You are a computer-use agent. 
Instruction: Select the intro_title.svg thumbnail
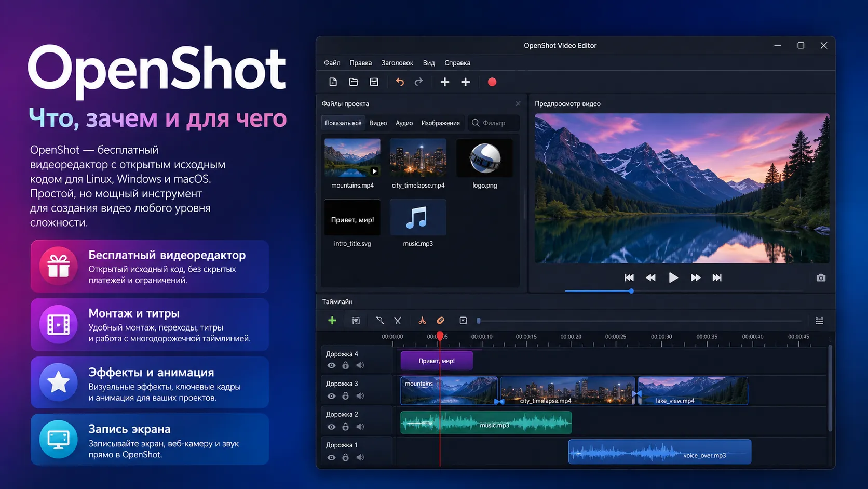[x=352, y=218]
